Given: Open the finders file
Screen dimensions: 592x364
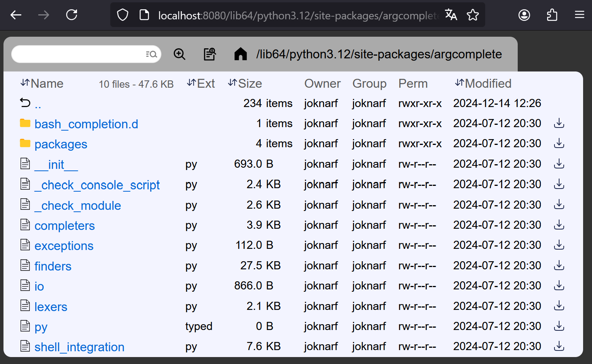Looking at the screenshot, I should click(x=53, y=266).
